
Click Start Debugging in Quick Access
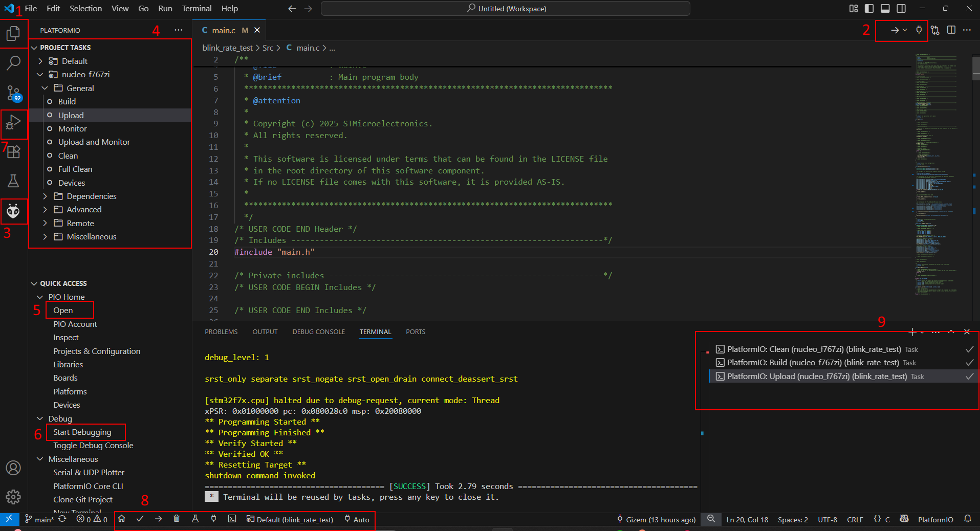coord(82,432)
